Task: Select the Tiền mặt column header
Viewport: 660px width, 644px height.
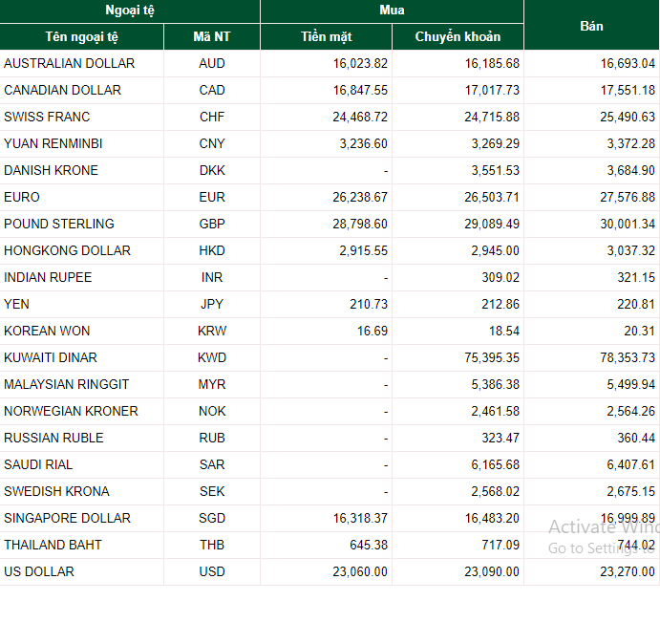Action: pos(327,37)
